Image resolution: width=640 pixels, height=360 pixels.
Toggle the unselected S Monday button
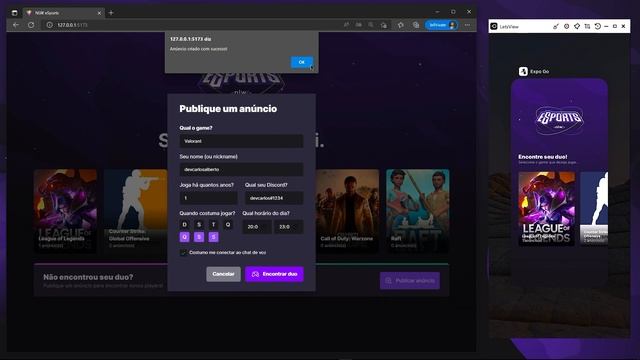tap(199, 224)
